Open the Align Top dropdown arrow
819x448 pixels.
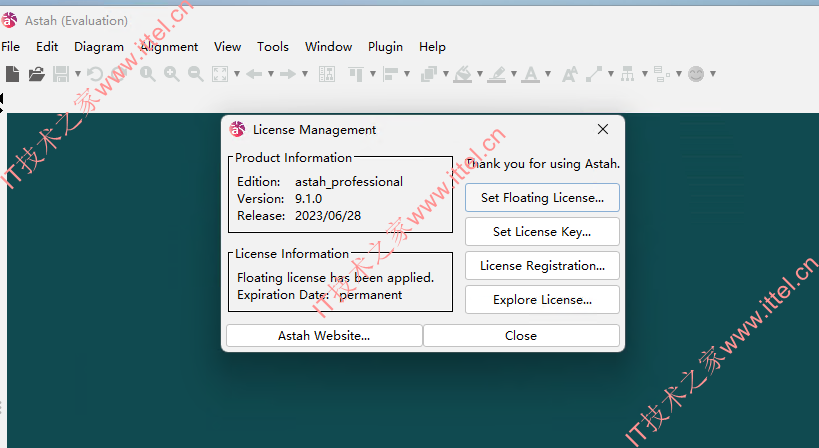[373, 74]
